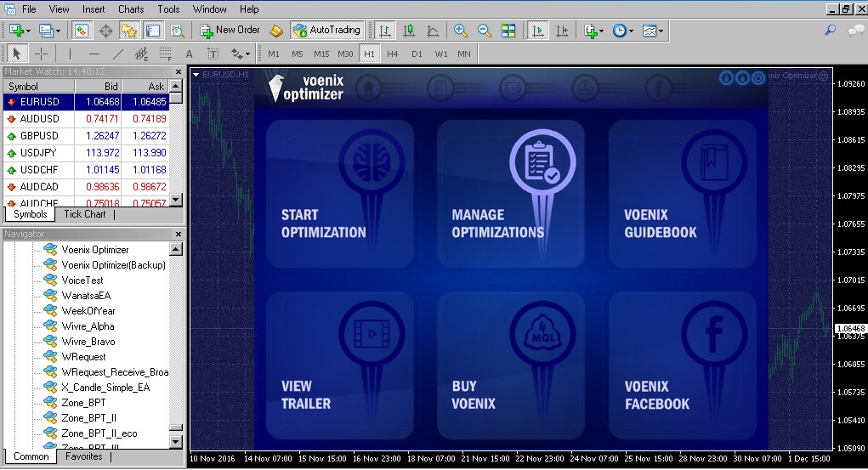
Task: Switch to bar chart display
Action: (384, 31)
